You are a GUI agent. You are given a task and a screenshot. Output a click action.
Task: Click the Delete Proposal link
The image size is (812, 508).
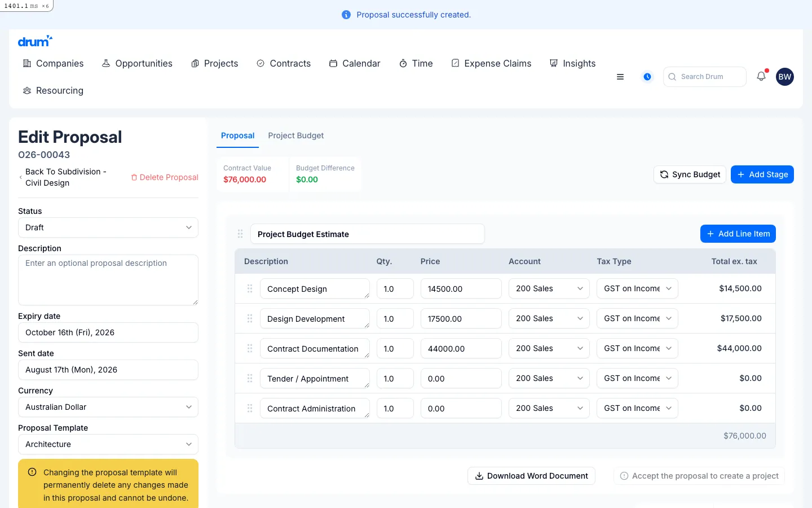tap(165, 177)
